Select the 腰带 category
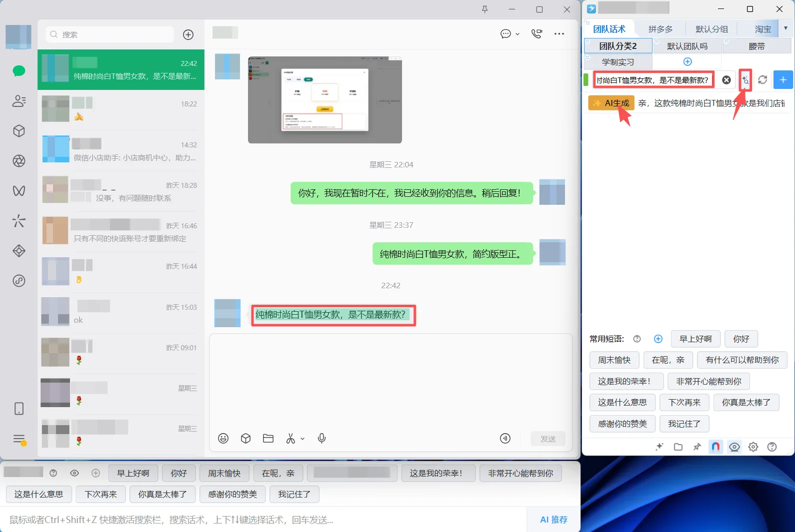795x532 pixels. tap(756, 46)
